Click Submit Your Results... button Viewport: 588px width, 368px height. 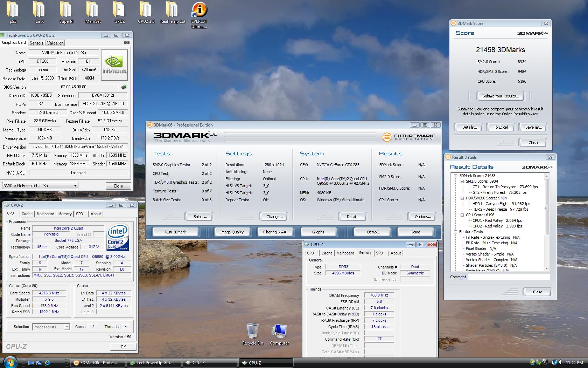[x=500, y=96]
